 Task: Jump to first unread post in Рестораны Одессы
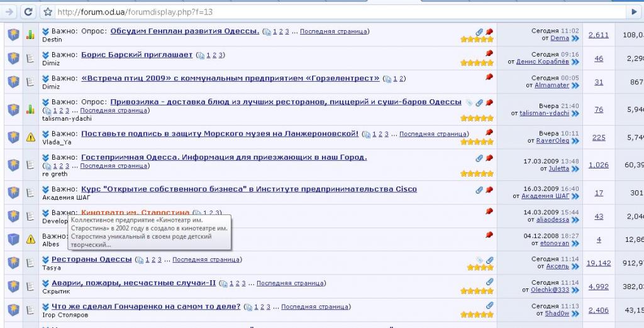click(x=46, y=260)
